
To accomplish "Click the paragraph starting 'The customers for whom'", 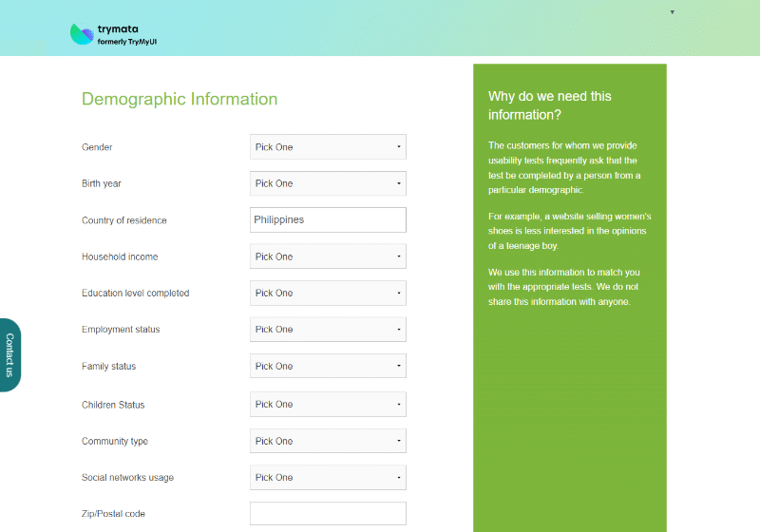I will (564, 167).
